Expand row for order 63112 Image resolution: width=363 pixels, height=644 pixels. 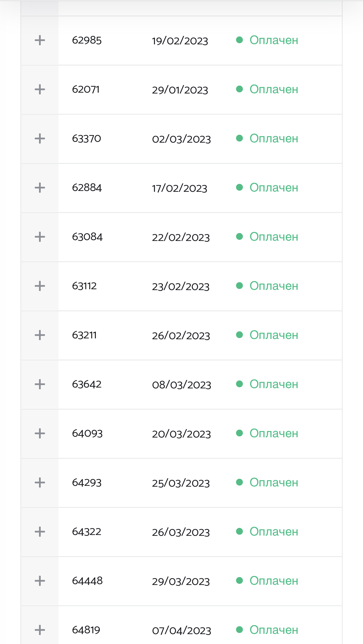(40, 286)
